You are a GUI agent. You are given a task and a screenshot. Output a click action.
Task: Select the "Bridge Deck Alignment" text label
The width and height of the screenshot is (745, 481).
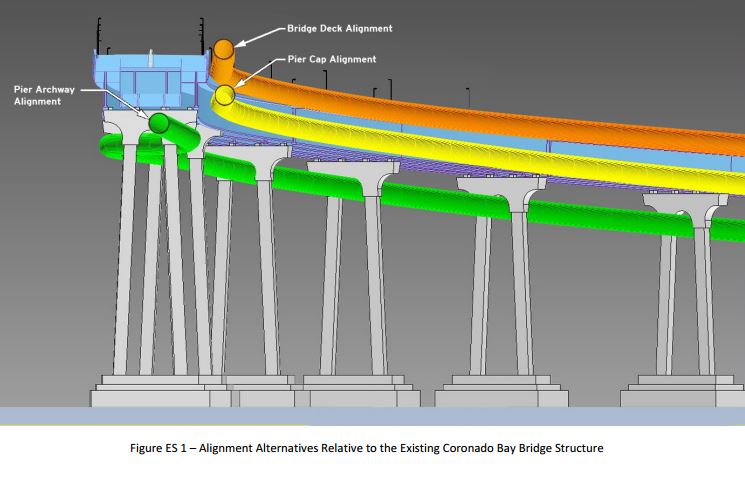click(339, 28)
